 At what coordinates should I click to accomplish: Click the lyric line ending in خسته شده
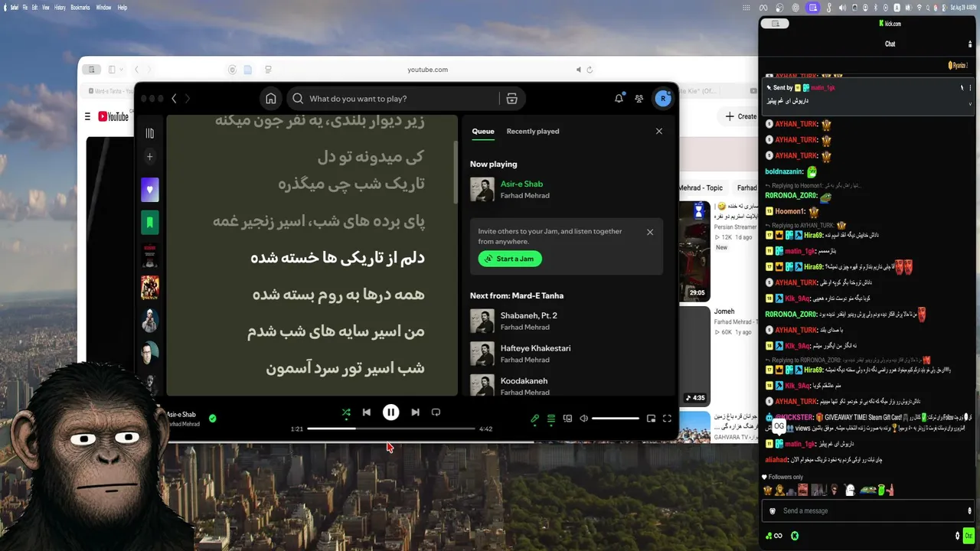(338, 258)
